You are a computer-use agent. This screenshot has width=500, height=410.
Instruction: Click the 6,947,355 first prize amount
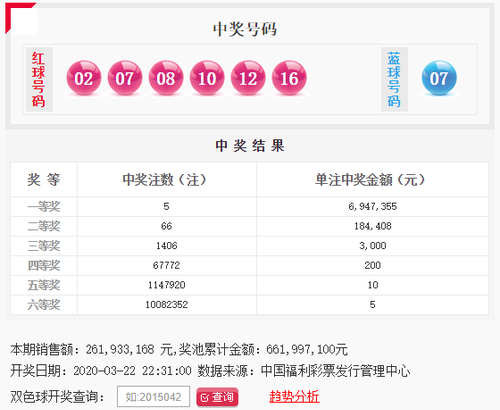[x=373, y=207]
